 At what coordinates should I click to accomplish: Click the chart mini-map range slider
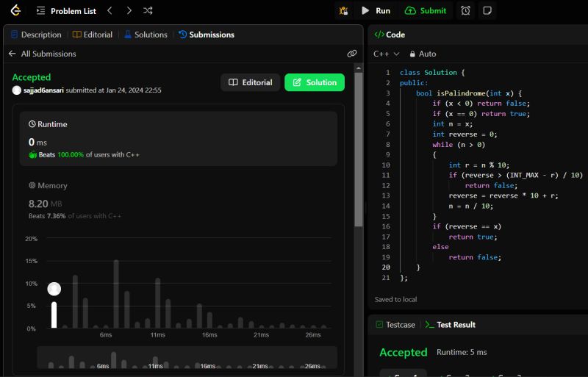pyautogui.click(x=187, y=357)
